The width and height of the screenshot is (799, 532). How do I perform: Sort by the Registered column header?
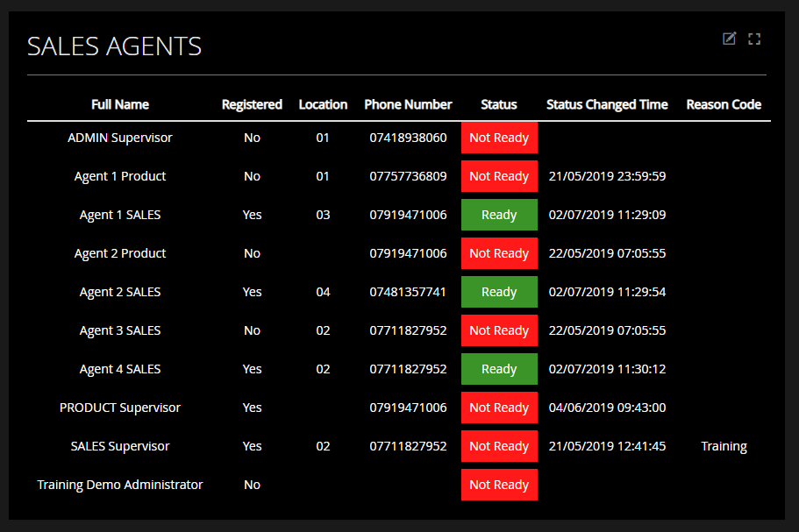click(252, 104)
